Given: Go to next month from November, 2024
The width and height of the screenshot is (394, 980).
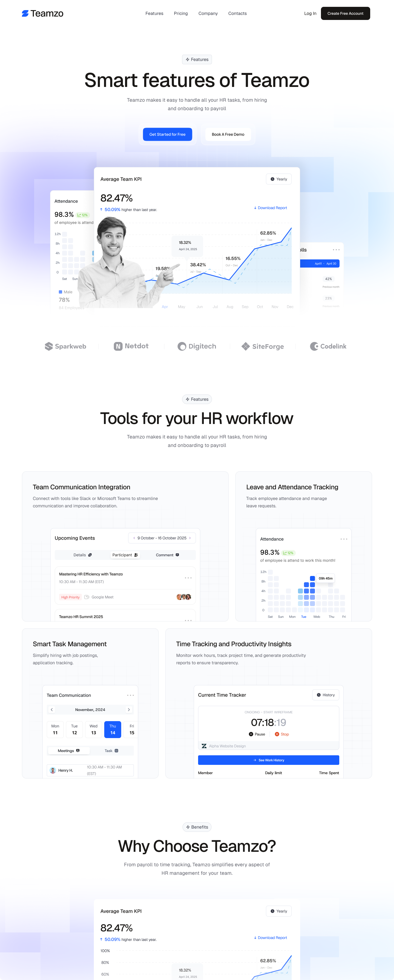Looking at the screenshot, I should click(x=129, y=710).
